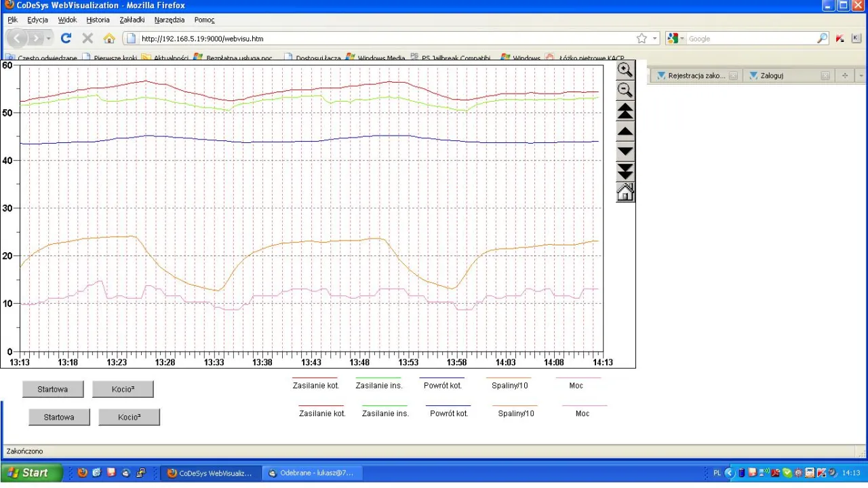Click the Google search magnifier icon

pyautogui.click(x=822, y=39)
